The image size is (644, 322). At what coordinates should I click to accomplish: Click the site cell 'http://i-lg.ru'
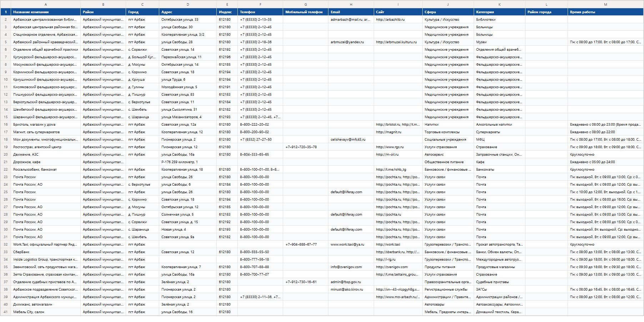tap(398, 260)
